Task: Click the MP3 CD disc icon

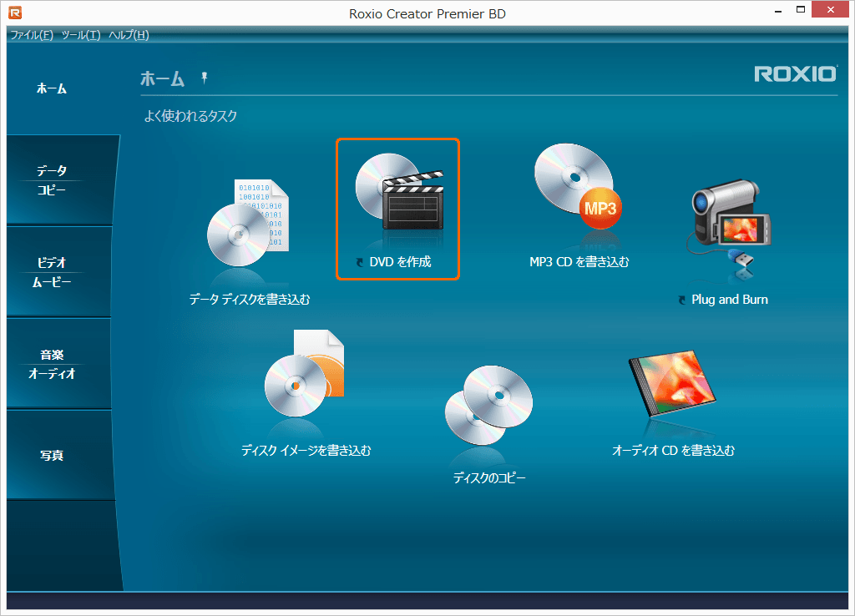Action: pos(578,186)
